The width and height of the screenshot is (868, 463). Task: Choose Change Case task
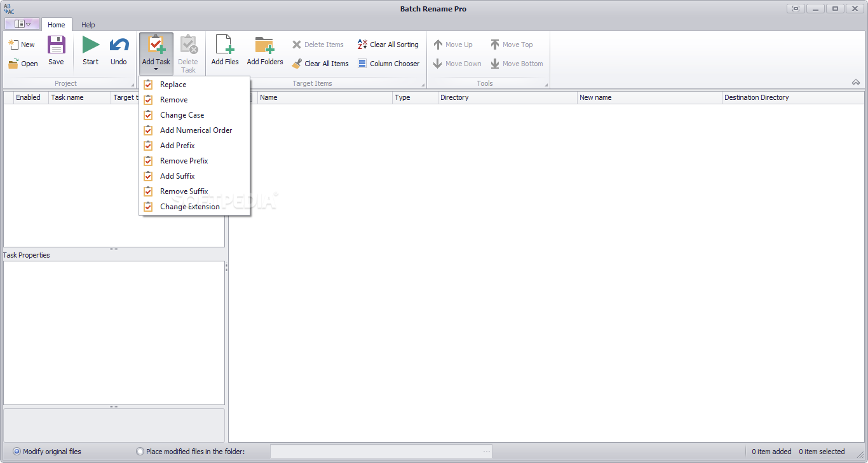coord(194,115)
